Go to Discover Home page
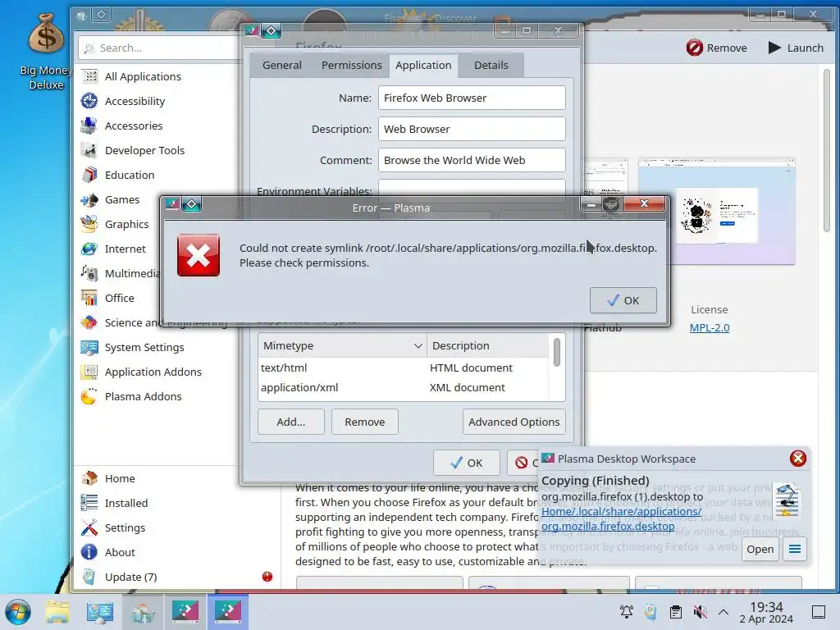Image resolution: width=840 pixels, height=630 pixels. (120, 479)
